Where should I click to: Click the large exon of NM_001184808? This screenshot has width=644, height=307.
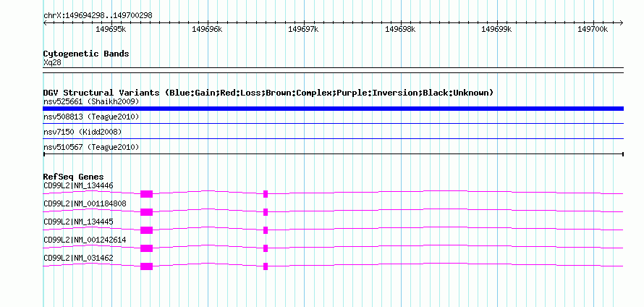147,212
